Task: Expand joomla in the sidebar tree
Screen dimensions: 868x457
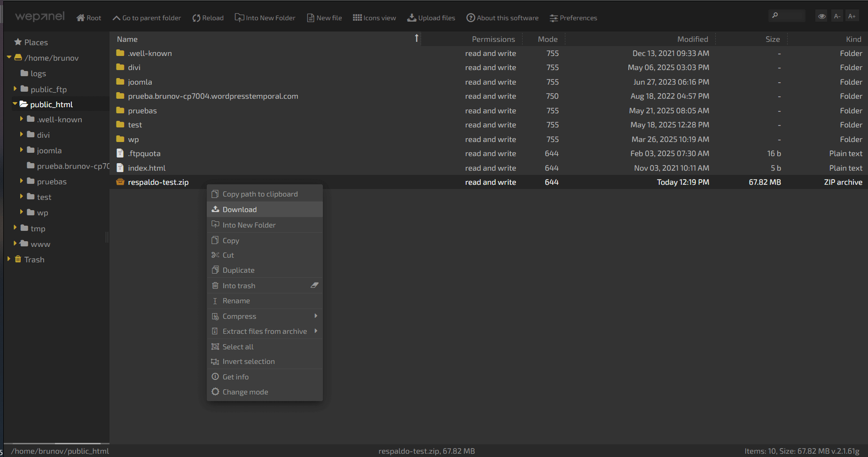Action: click(x=22, y=150)
